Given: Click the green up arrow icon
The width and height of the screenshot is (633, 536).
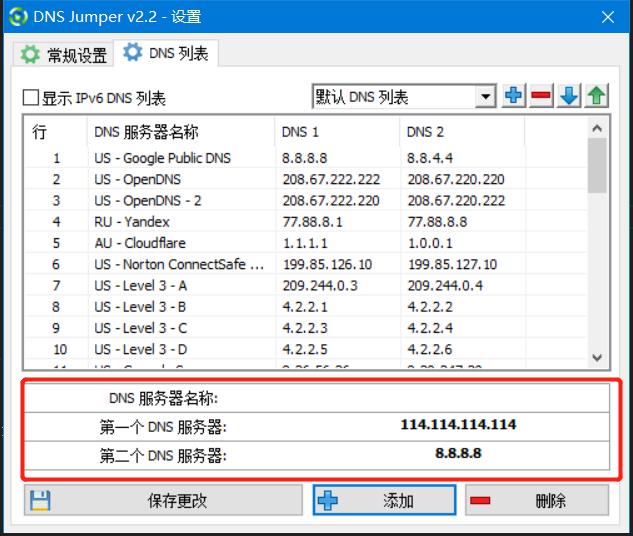Looking at the screenshot, I should (x=596, y=96).
